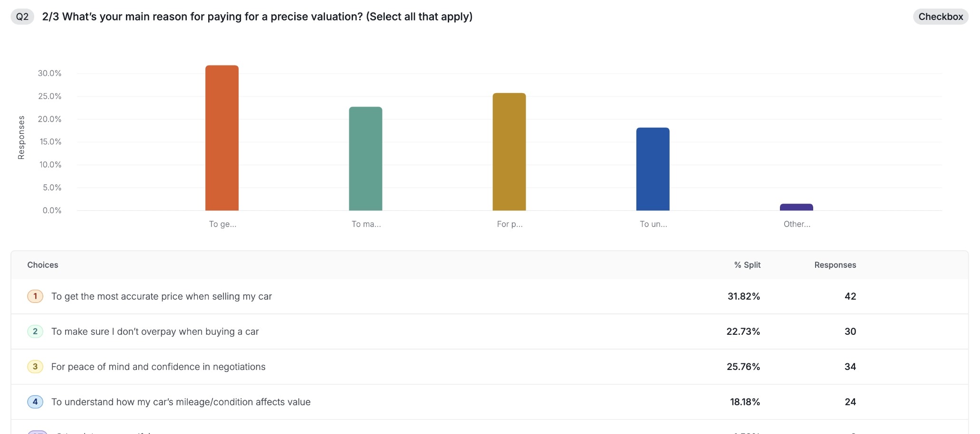Click the blue 'To un...' bar
The image size is (980, 434).
pyautogui.click(x=653, y=169)
